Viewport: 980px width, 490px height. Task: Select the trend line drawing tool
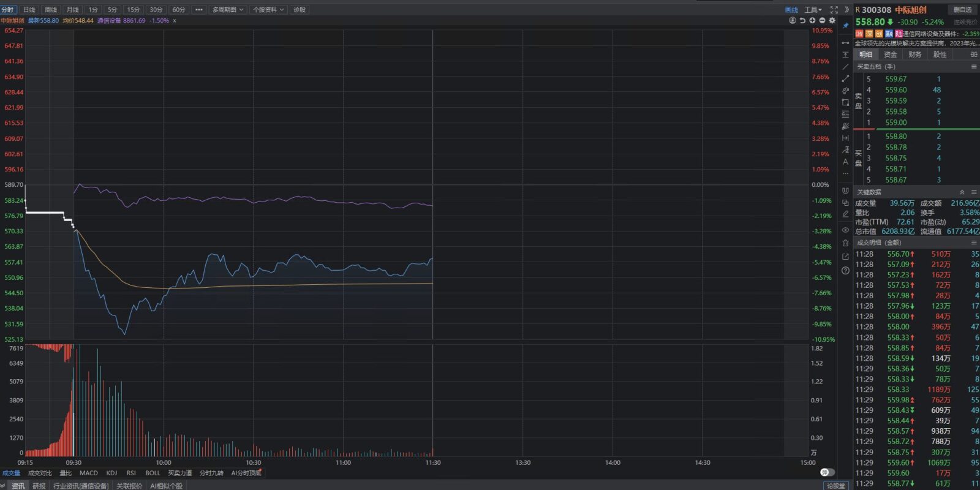(845, 67)
